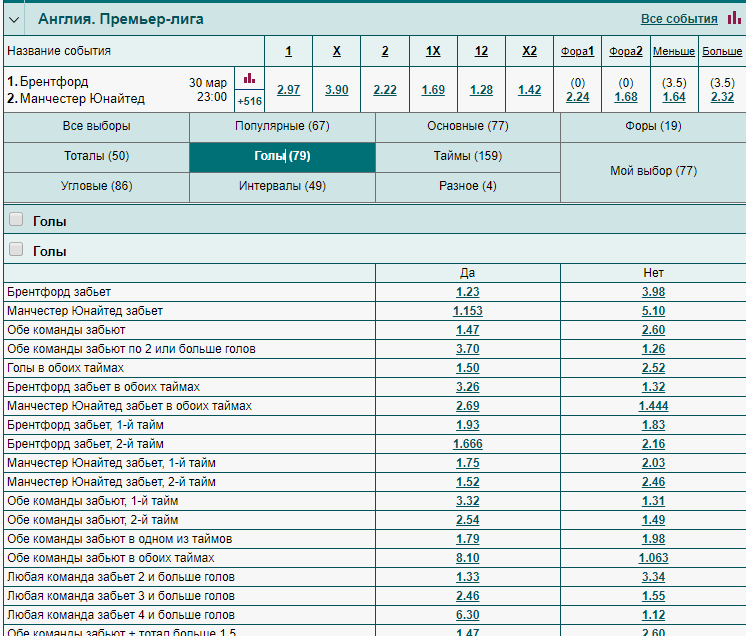Bet Нет 3.98 on Брентфорд забьет

[653, 292]
